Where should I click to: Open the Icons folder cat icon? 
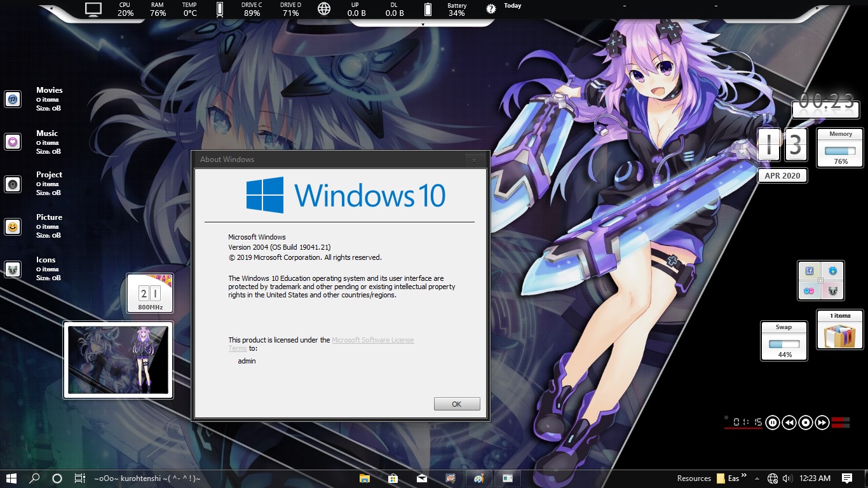13,269
